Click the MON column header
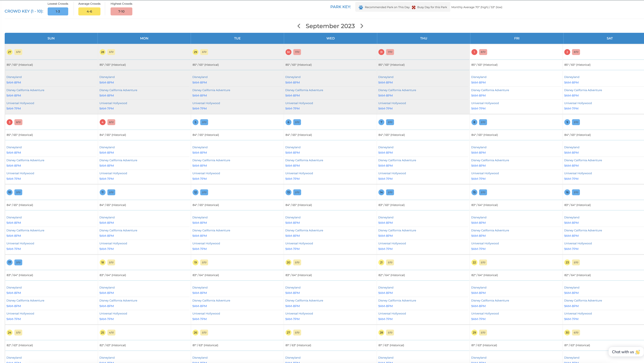 tap(144, 38)
